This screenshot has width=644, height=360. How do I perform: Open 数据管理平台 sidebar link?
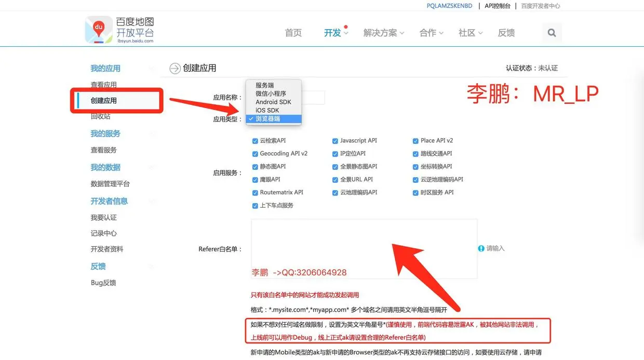coord(110,184)
